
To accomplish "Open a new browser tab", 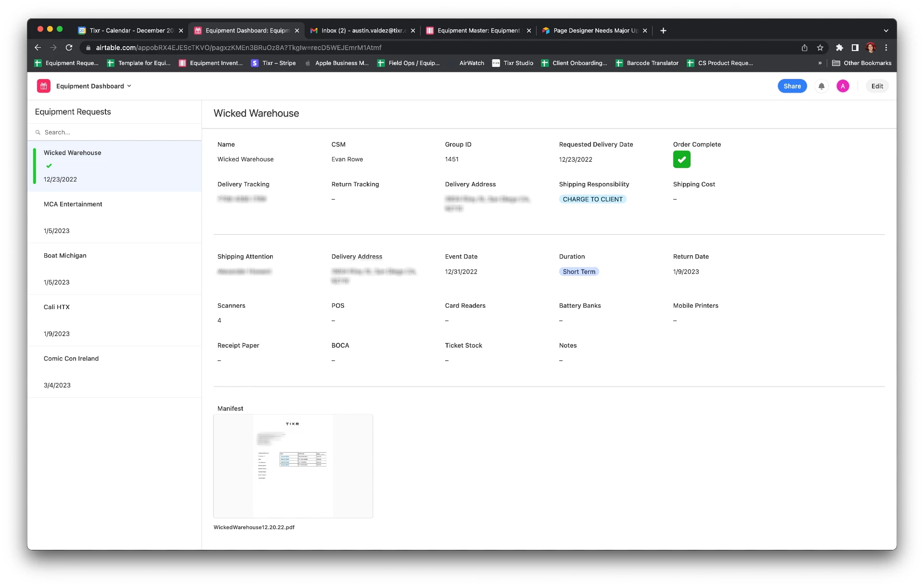I will [x=663, y=30].
